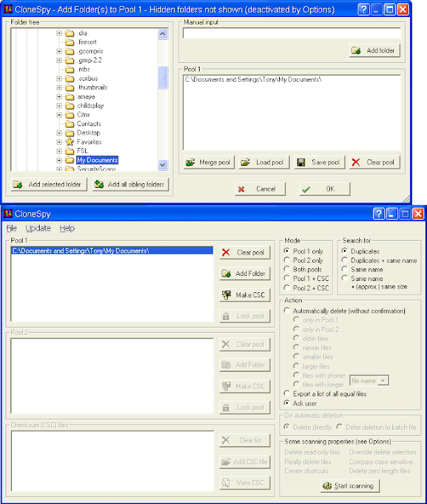Choose Same name + approx. same size

click(344, 278)
